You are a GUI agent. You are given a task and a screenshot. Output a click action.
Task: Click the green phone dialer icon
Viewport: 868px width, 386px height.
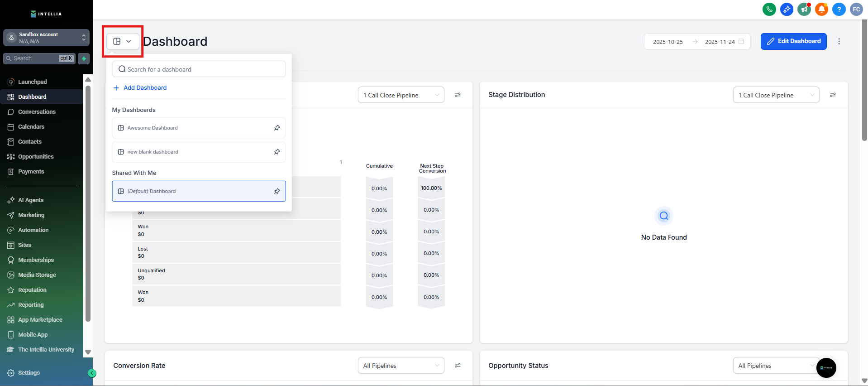click(769, 9)
